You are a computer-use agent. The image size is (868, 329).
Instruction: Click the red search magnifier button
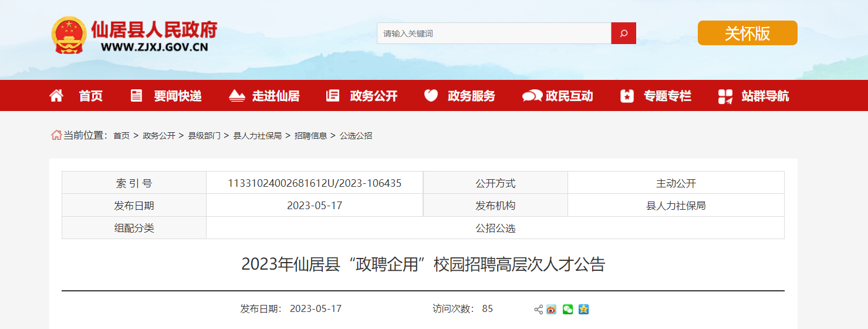(x=623, y=33)
